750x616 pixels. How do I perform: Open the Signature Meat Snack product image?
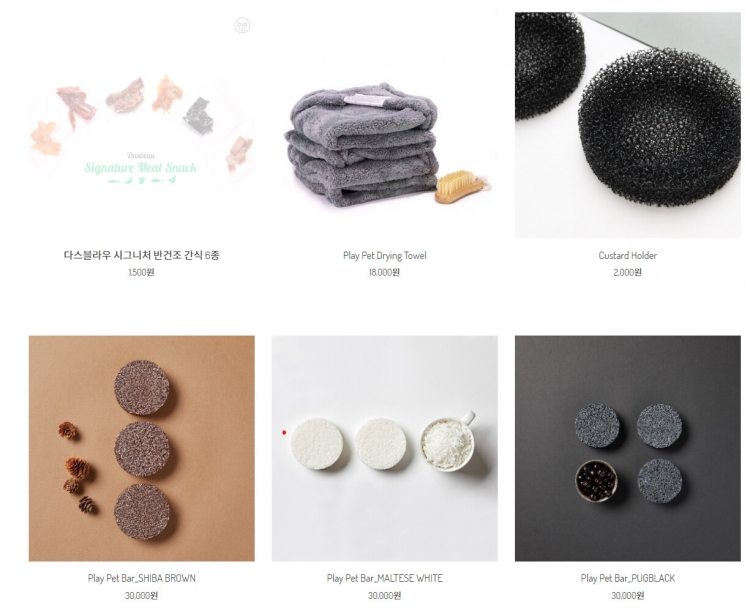click(x=142, y=125)
